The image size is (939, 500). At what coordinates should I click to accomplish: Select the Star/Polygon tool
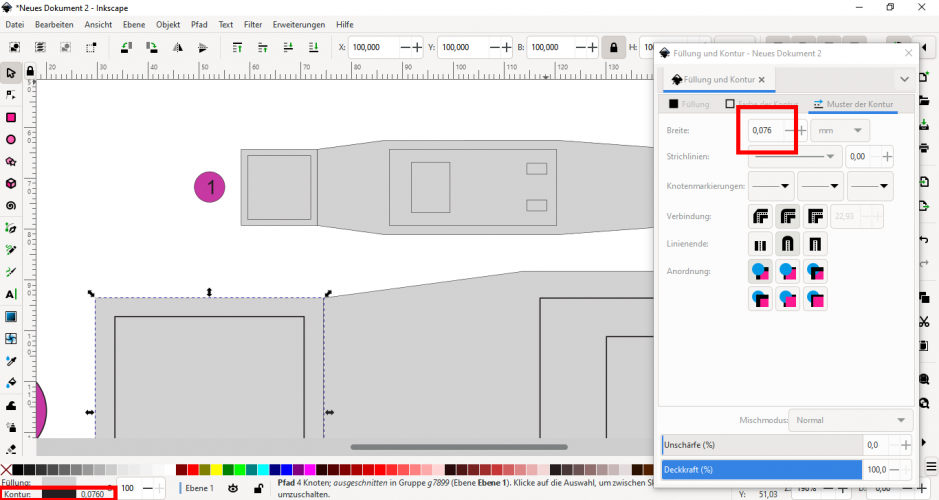(11, 162)
